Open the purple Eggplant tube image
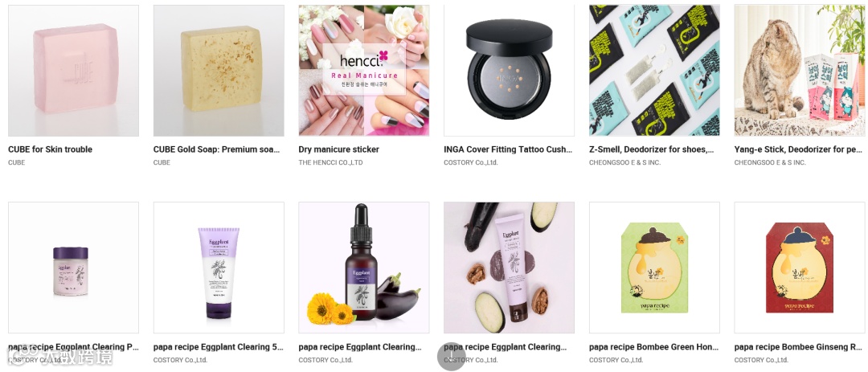 tap(219, 268)
